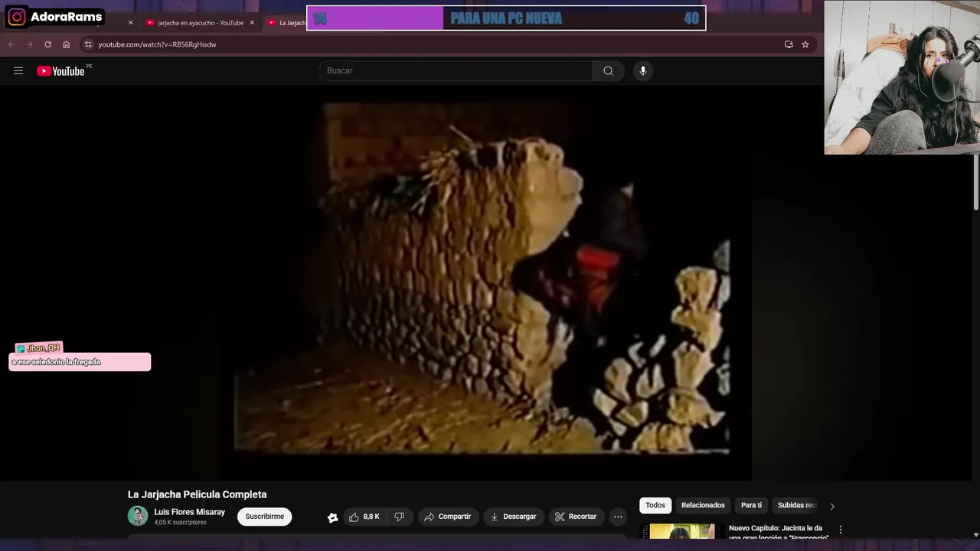The image size is (980, 551).
Task: Select the 'Para ti' filter chip
Action: [x=751, y=505]
